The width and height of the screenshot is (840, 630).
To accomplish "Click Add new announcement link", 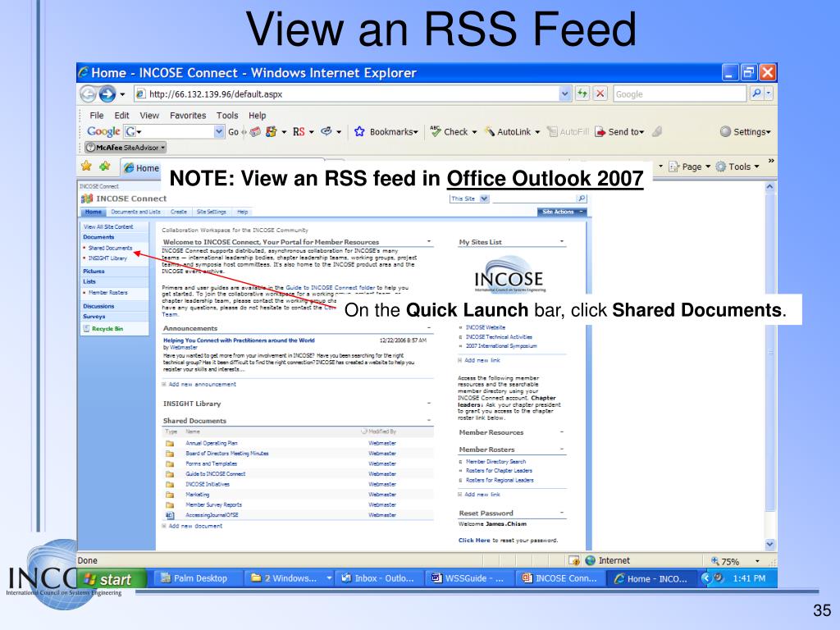I will [x=202, y=385].
